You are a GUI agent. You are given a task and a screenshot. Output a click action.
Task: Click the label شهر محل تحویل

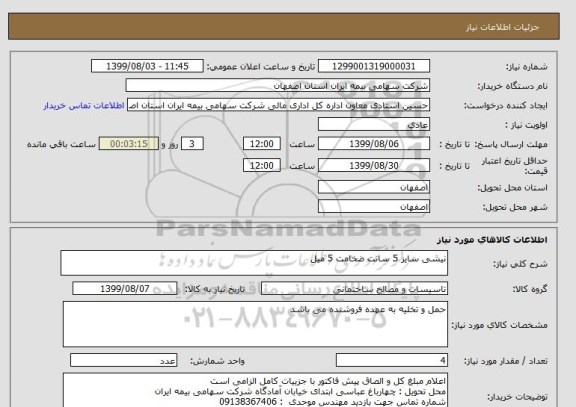pos(515,208)
